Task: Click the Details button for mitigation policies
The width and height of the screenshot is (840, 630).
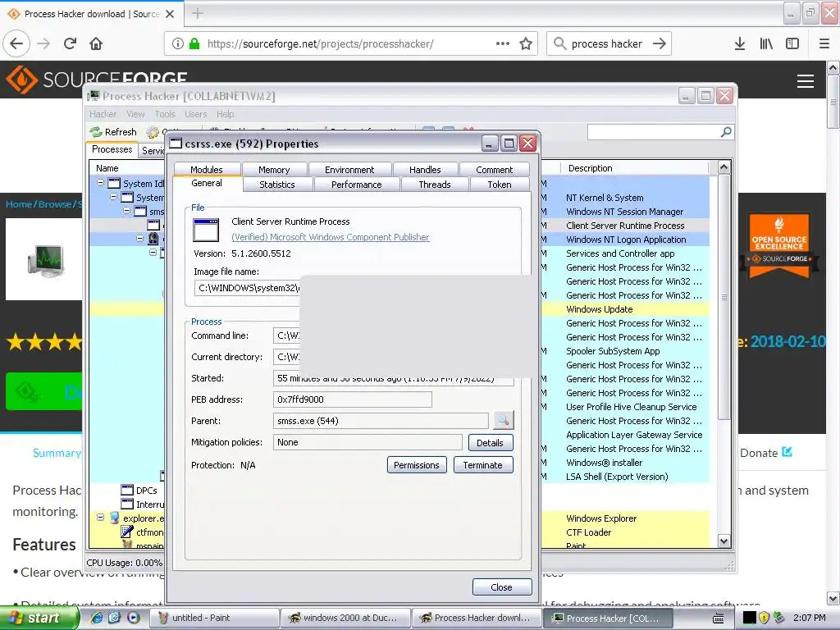Action: click(491, 442)
